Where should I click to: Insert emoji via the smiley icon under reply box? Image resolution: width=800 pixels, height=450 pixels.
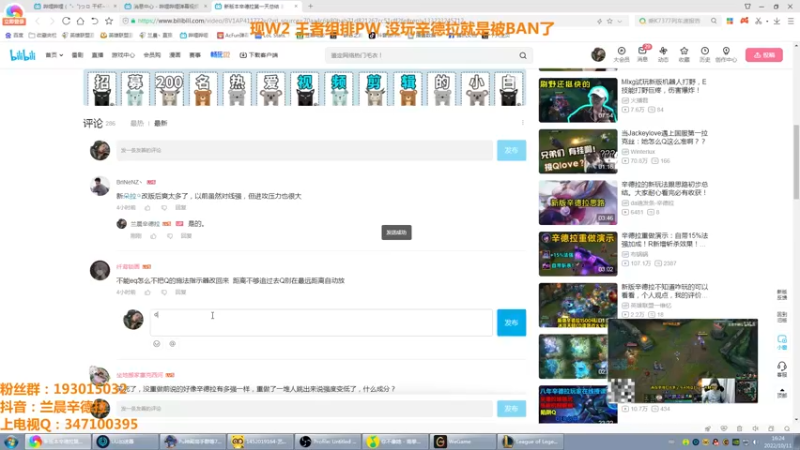click(157, 344)
